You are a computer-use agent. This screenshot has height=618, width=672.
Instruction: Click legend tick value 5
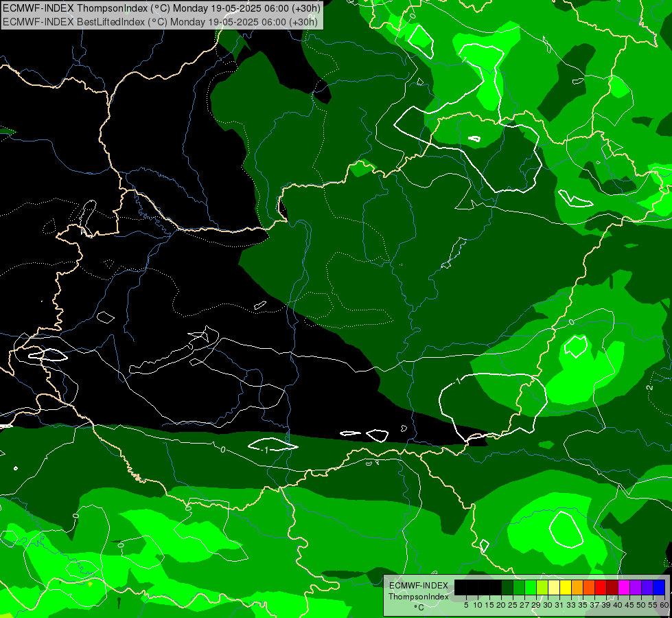point(466,605)
